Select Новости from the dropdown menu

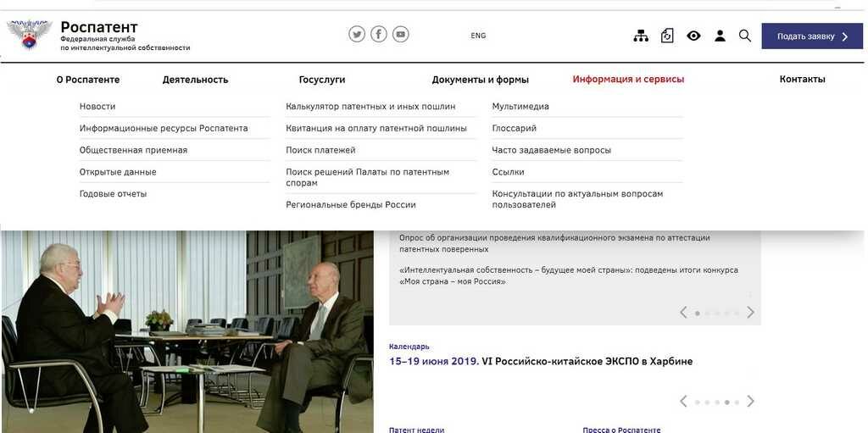[97, 106]
